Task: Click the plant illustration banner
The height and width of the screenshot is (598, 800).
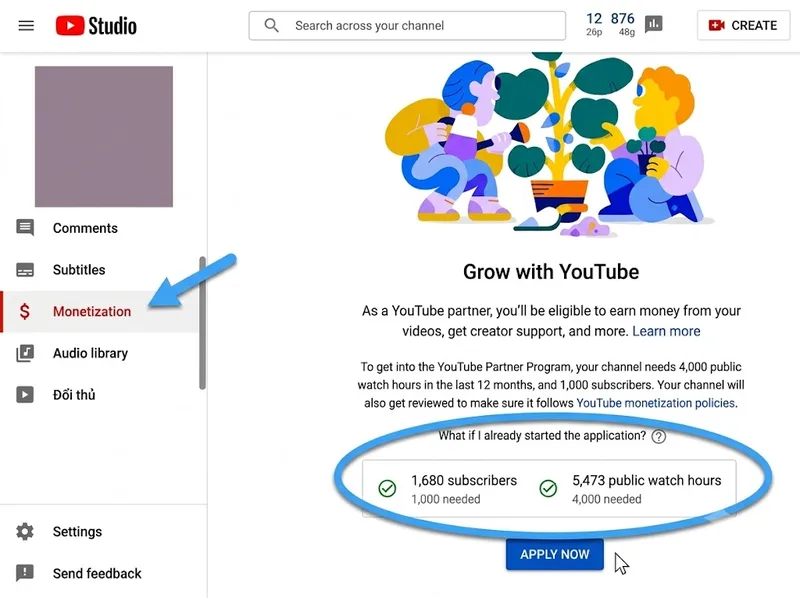Action: [x=548, y=144]
